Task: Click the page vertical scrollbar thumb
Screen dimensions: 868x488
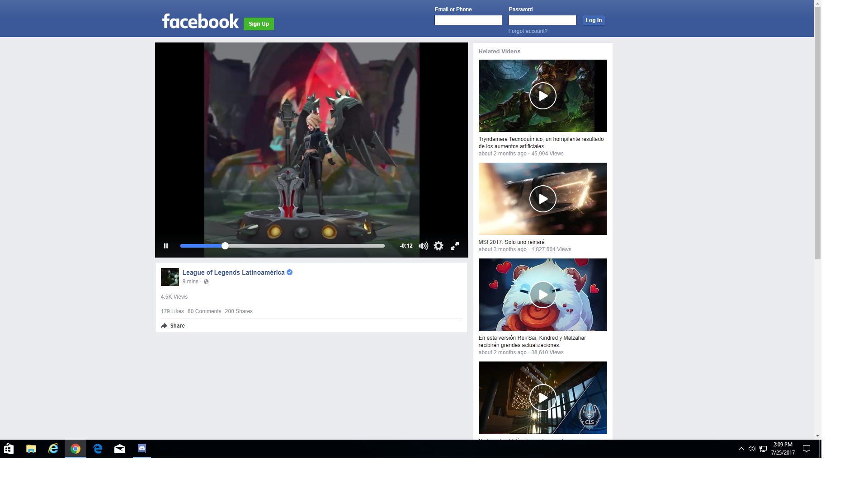Action: (817, 133)
